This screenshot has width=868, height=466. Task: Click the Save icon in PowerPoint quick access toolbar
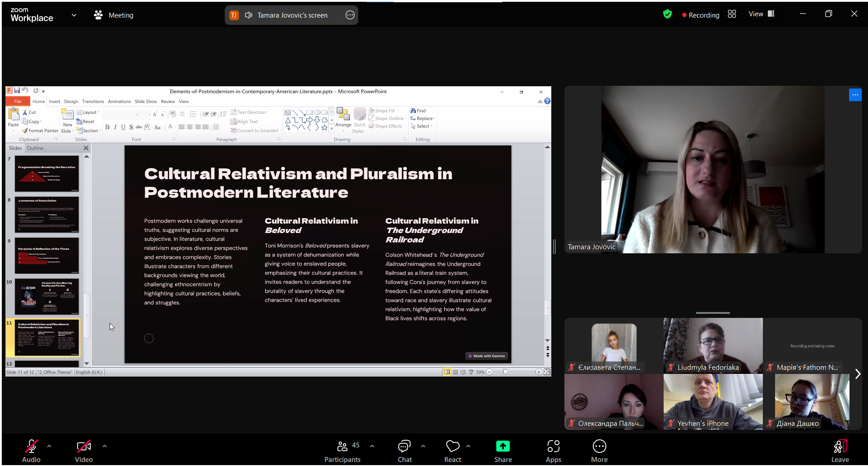[x=17, y=91]
